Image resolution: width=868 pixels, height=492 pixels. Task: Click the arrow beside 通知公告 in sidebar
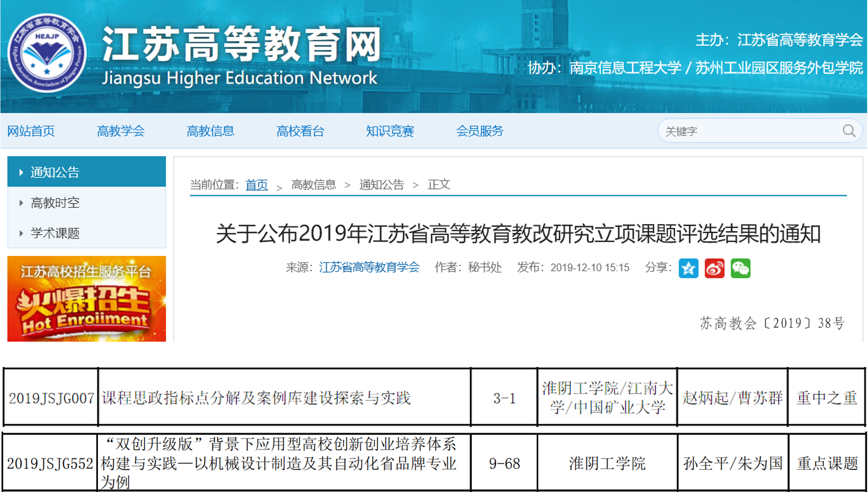(21, 172)
